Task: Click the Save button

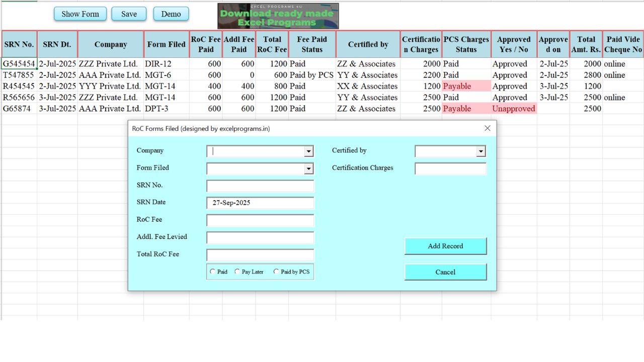Action: tap(129, 14)
